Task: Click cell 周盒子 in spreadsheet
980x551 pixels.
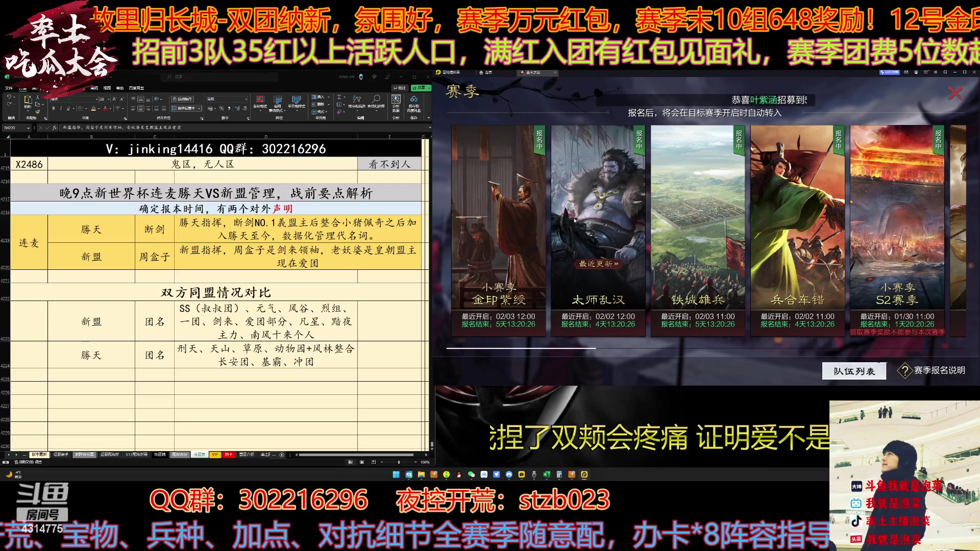Action: [x=155, y=257]
